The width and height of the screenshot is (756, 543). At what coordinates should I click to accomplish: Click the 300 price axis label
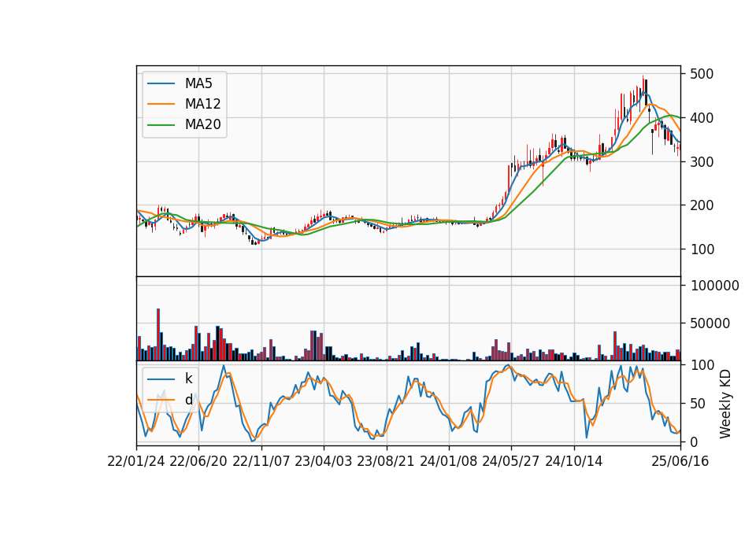pos(702,162)
